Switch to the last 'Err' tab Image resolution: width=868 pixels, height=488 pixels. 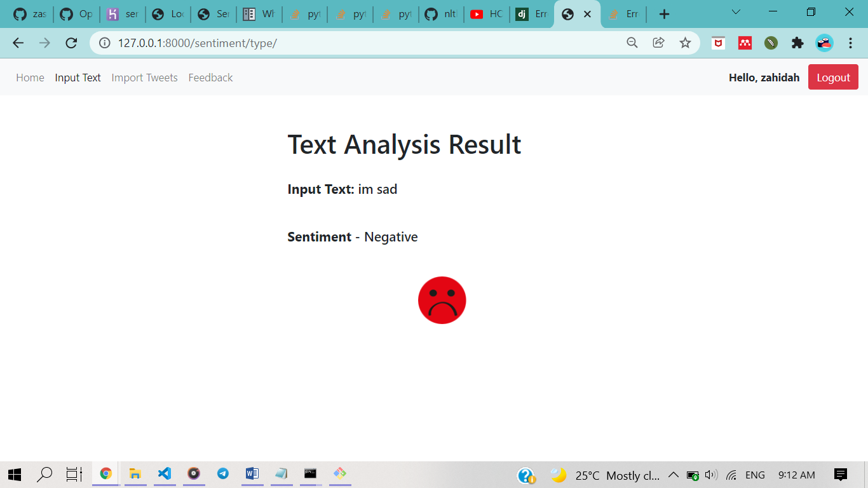tap(624, 14)
